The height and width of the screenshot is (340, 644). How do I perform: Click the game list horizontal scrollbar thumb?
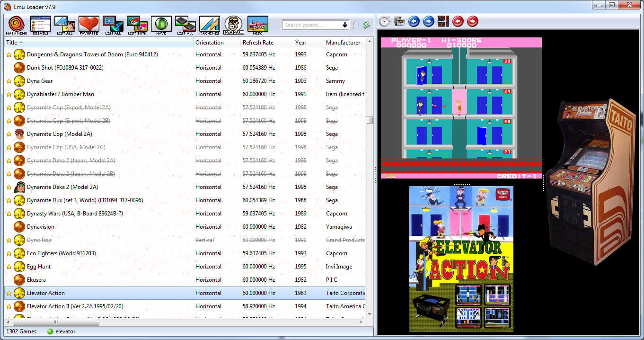click(x=56, y=322)
